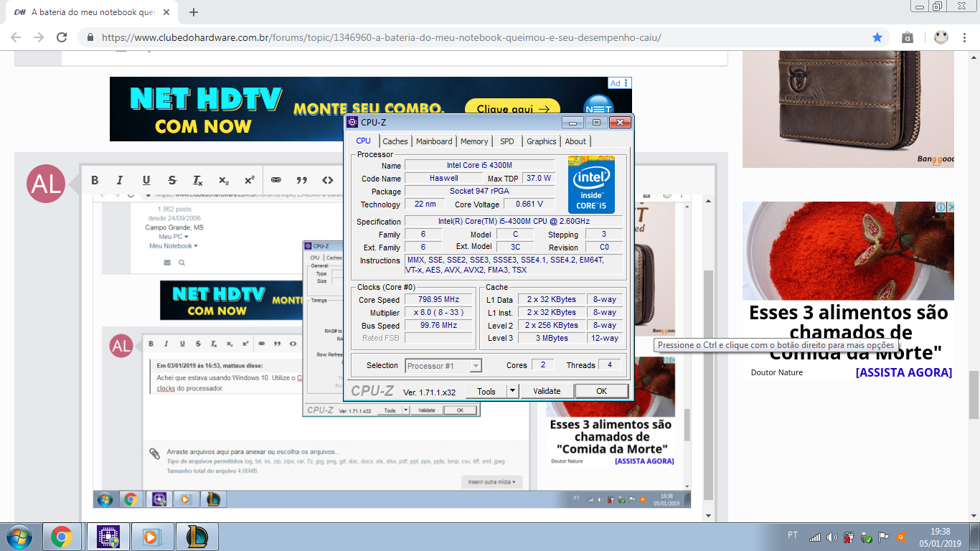This screenshot has height=551, width=980.
Task: Click the Level 3 cache value 3 MBytes
Action: point(552,338)
